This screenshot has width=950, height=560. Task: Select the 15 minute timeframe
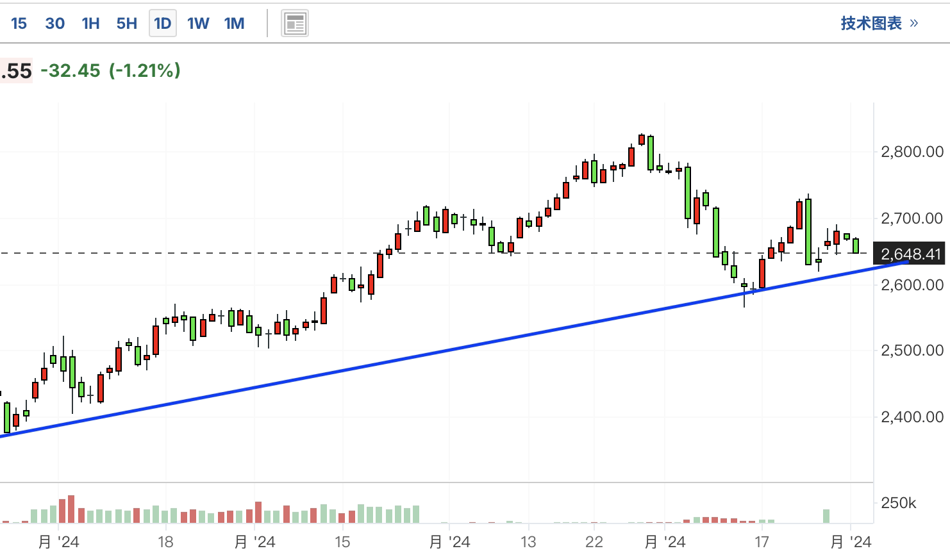pyautogui.click(x=19, y=24)
